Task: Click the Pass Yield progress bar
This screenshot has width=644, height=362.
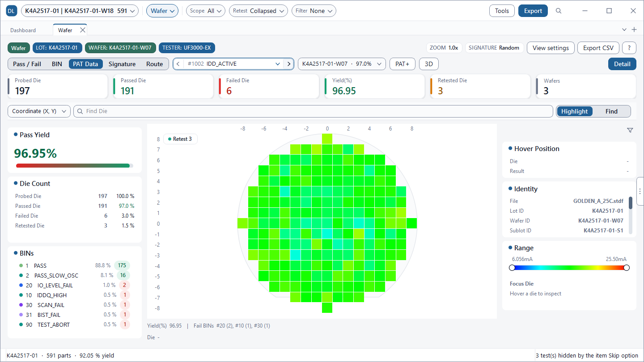Action: 75,165
